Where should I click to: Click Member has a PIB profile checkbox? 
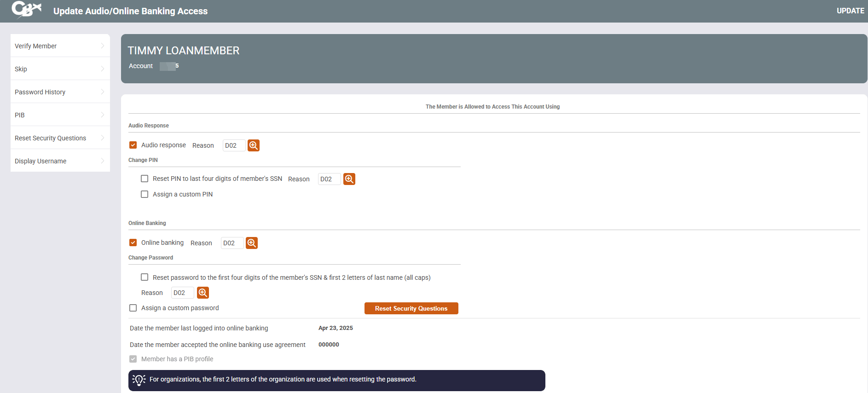[133, 359]
